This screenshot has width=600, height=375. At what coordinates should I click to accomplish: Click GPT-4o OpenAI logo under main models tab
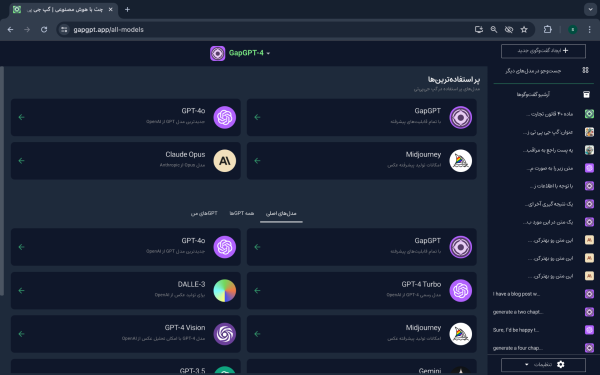225,247
